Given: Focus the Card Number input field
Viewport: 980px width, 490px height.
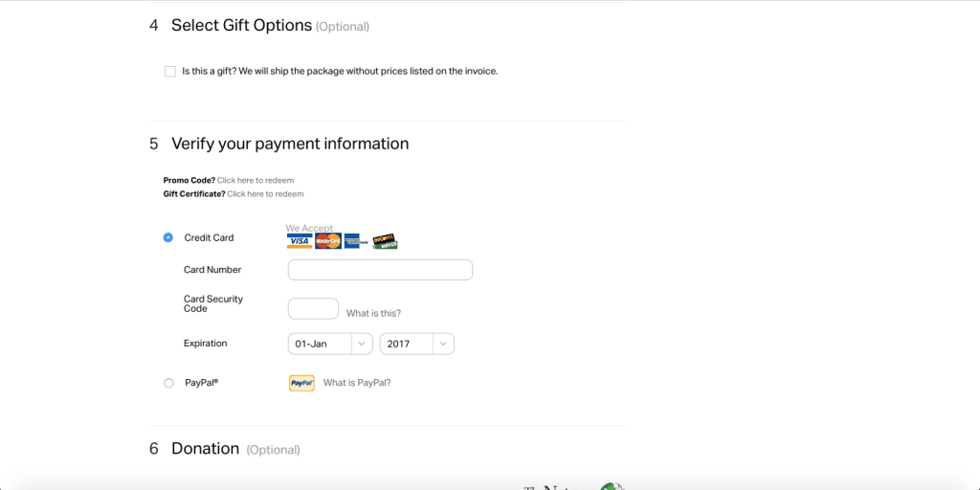Looking at the screenshot, I should click(380, 270).
